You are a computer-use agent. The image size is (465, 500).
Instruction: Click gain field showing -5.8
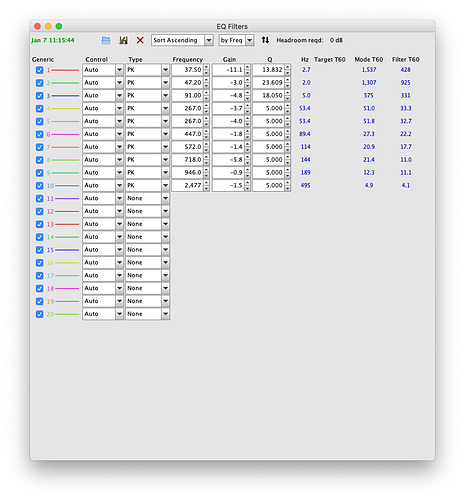[x=228, y=160]
